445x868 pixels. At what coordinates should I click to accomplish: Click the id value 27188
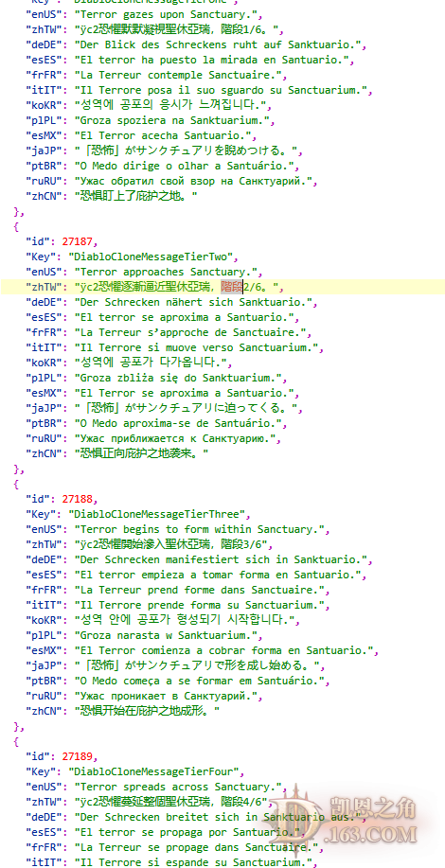pos(80,499)
